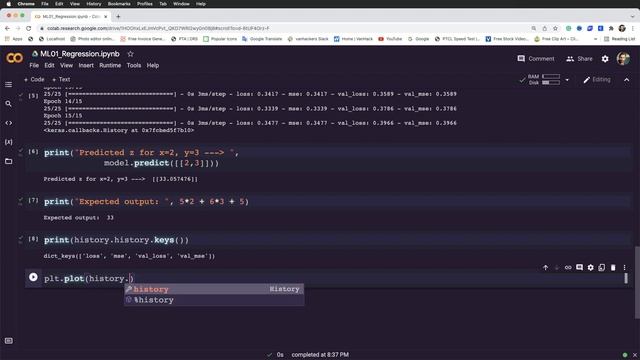Expand the runtime connection dropdown arrow
This screenshot has height=360, width=640.
567,80
